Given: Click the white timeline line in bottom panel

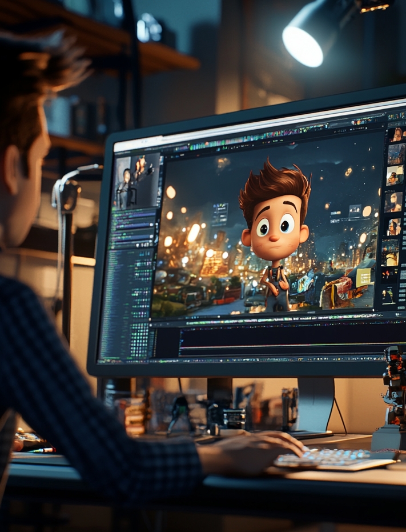Looking at the screenshot, I should tap(292, 346).
